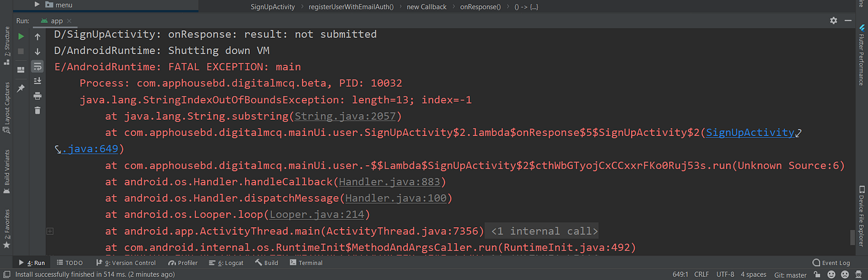Open the Git: master branch dropdown
Image resolution: width=868 pixels, height=280 pixels.
[x=790, y=274]
